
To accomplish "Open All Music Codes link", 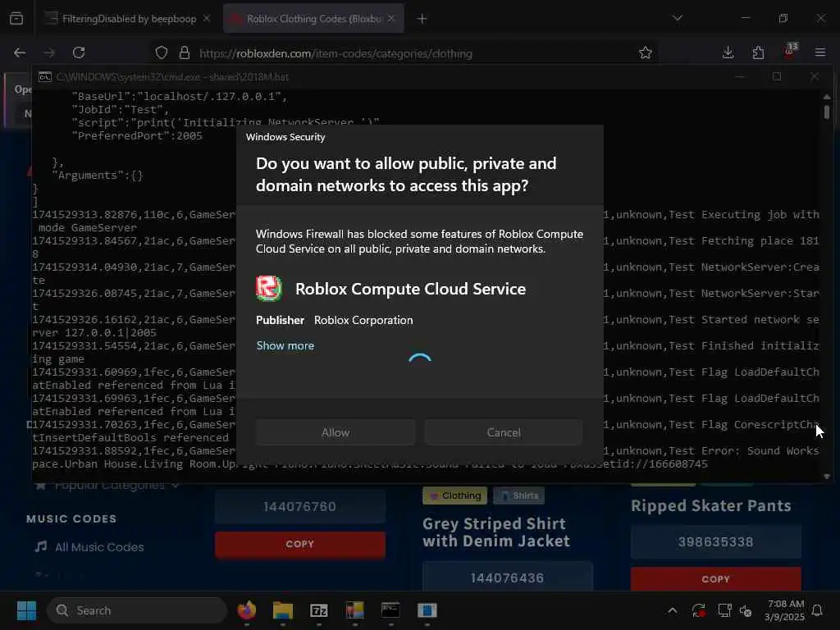I will [x=99, y=547].
